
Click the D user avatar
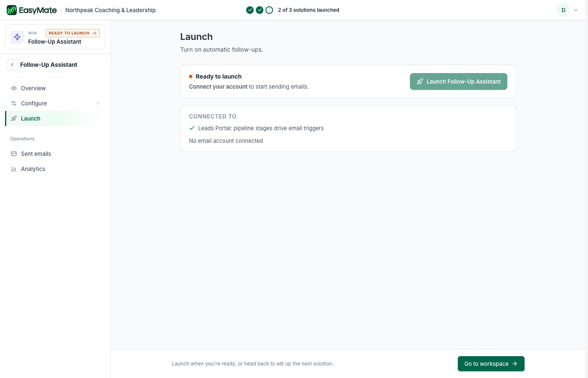coord(564,10)
